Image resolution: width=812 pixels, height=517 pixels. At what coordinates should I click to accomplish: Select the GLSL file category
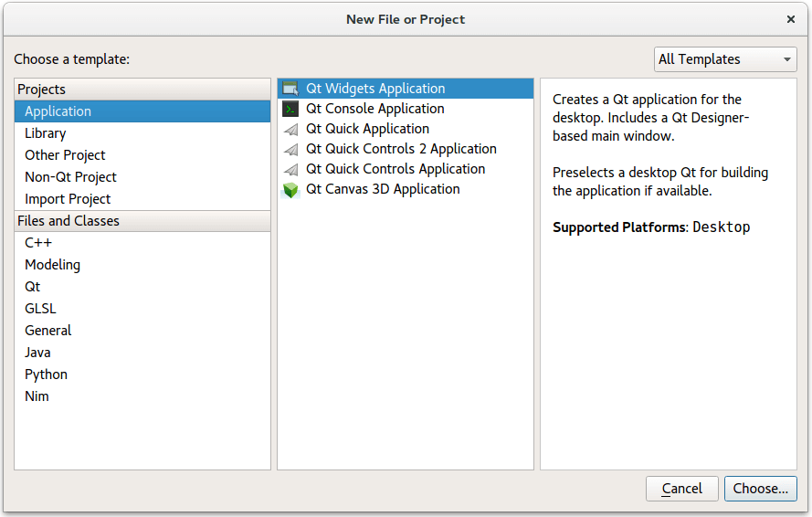[40, 309]
